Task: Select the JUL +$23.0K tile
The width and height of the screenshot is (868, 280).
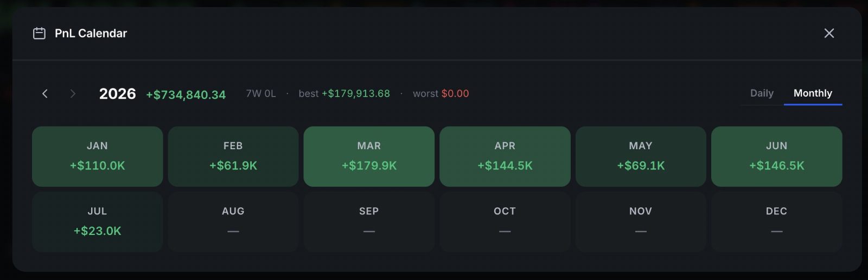Action: point(98,221)
